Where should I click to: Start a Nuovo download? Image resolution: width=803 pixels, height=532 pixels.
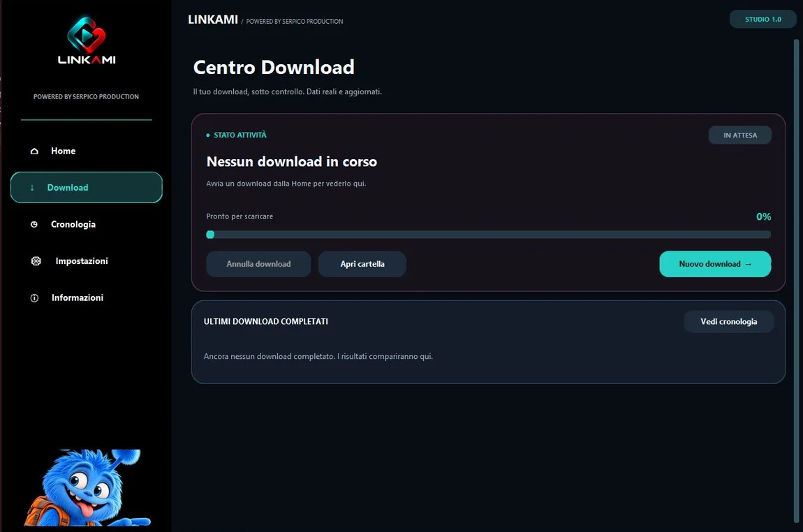point(715,264)
